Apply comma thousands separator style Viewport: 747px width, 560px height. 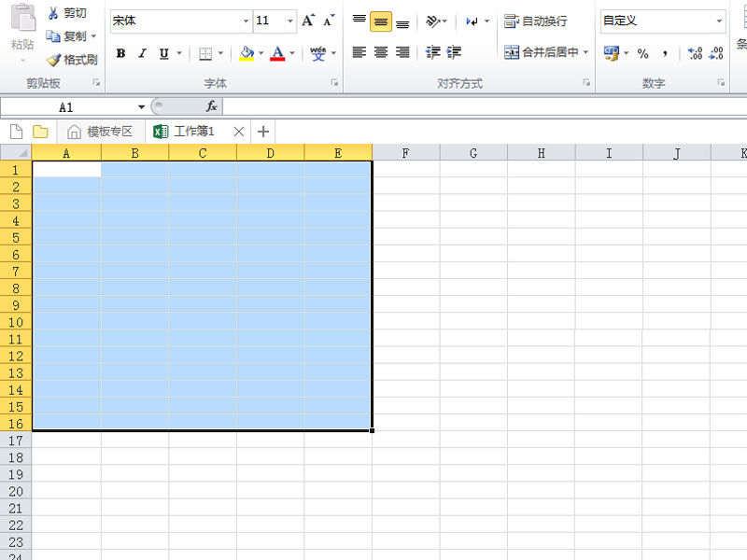[x=665, y=53]
